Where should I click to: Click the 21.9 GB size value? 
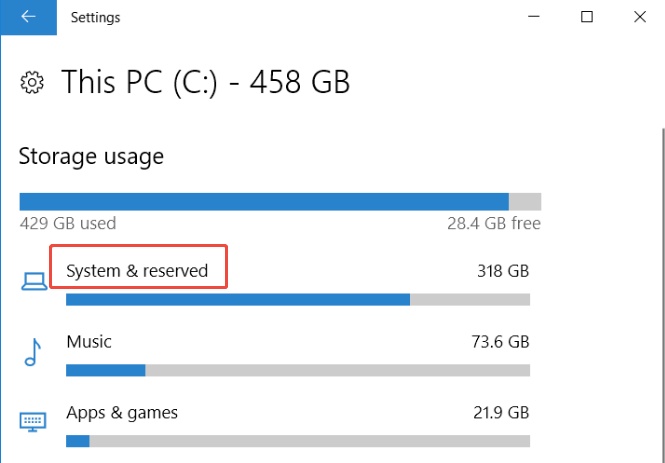point(501,413)
